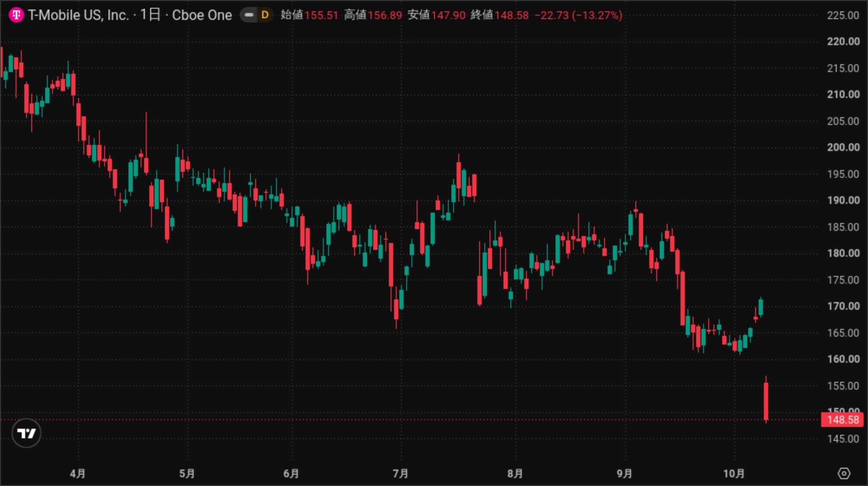Click the 160.00 price axis label
This screenshot has height=486, width=868.
pyautogui.click(x=843, y=359)
